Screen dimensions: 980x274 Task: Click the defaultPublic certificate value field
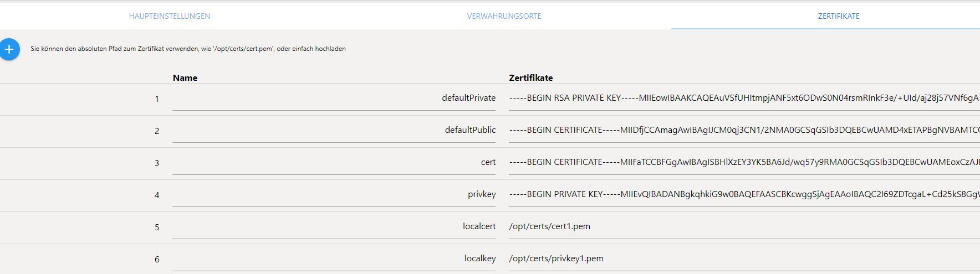point(743,131)
